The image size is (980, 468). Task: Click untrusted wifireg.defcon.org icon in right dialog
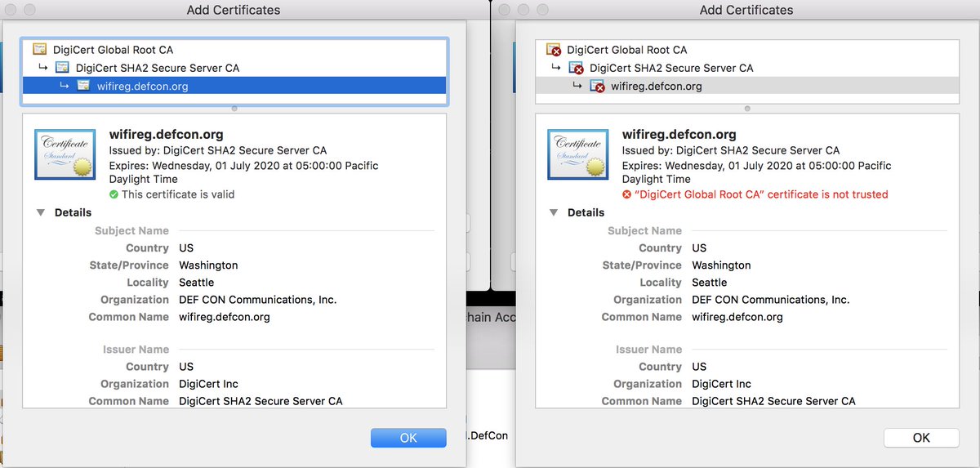point(598,86)
